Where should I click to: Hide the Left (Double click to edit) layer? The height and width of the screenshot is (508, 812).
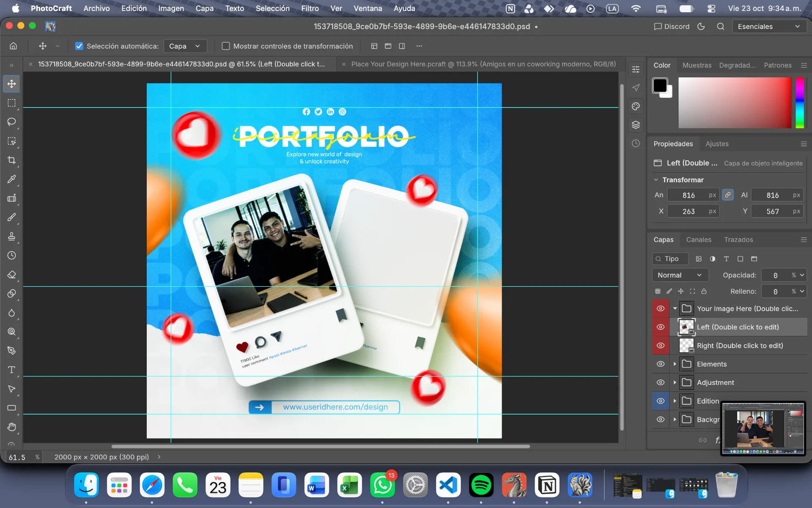(661, 327)
